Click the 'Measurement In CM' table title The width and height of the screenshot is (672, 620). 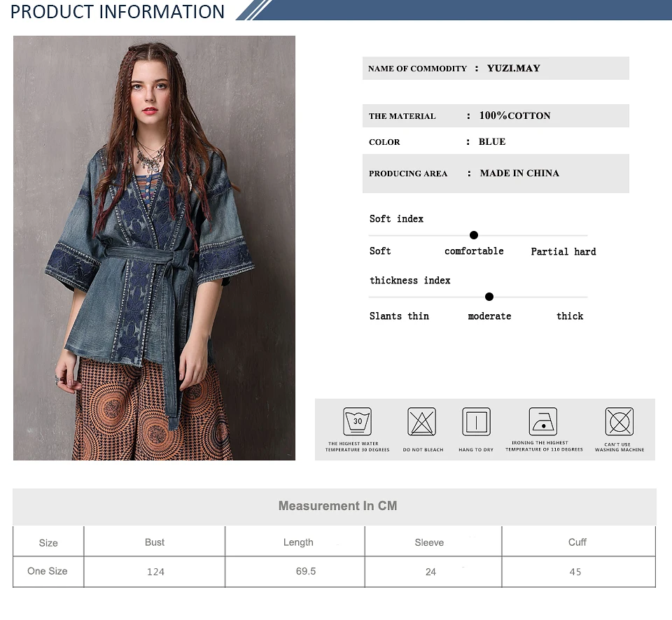click(337, 506)
